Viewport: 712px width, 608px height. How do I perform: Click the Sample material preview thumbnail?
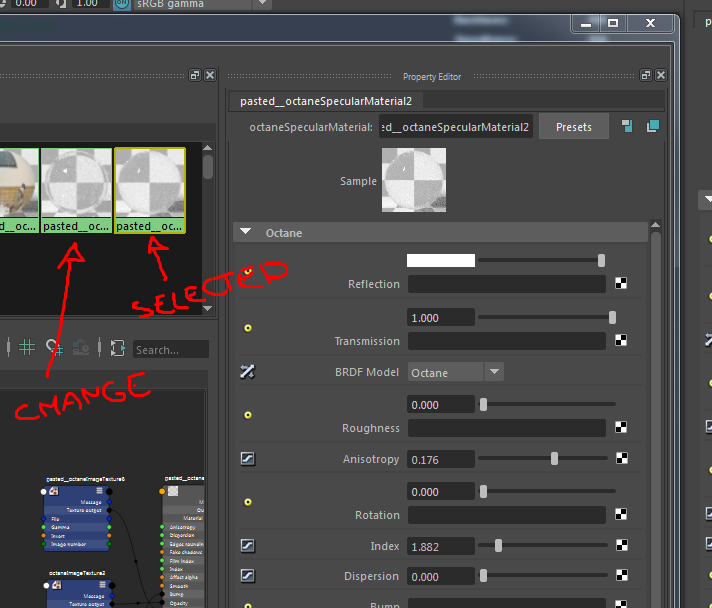[414, 180]
